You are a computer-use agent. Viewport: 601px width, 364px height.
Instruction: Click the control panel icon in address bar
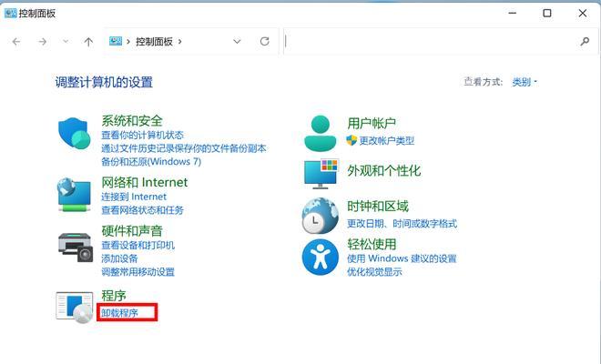coord(116,41)
